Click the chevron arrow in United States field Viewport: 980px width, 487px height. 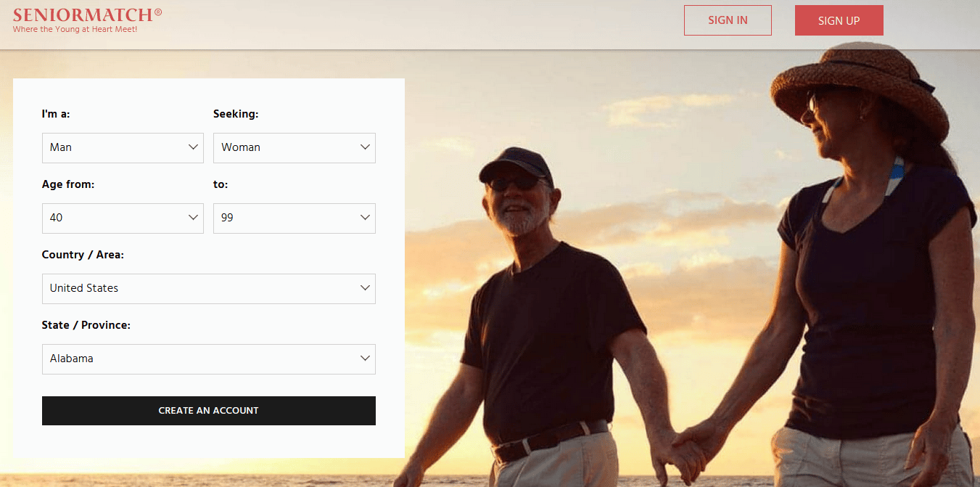click(365, 288)
